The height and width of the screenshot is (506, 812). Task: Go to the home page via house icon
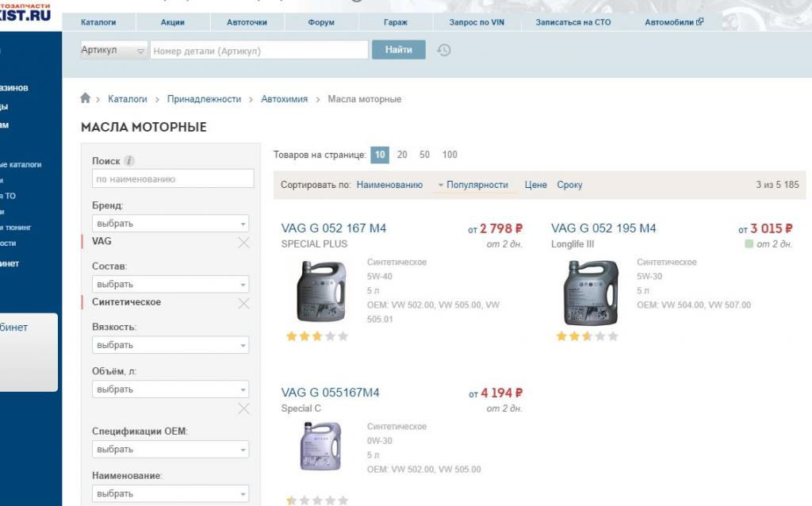pos(86,98)
